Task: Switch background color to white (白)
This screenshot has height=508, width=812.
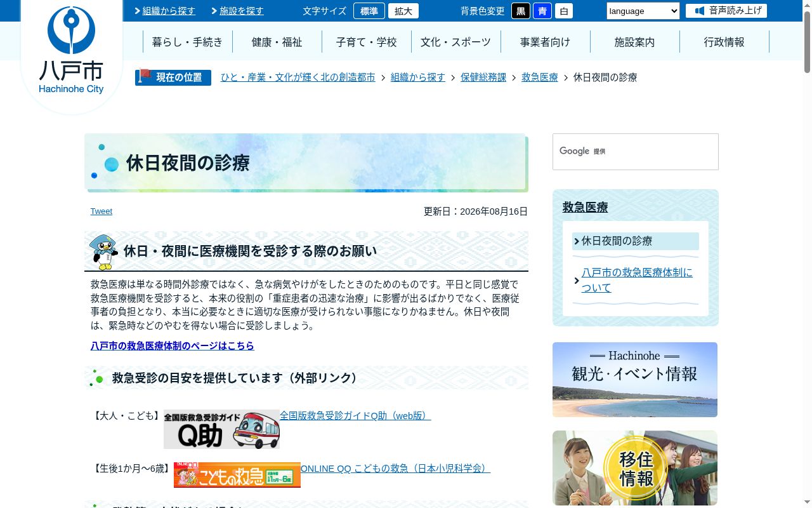Action: tap(564, 11)
